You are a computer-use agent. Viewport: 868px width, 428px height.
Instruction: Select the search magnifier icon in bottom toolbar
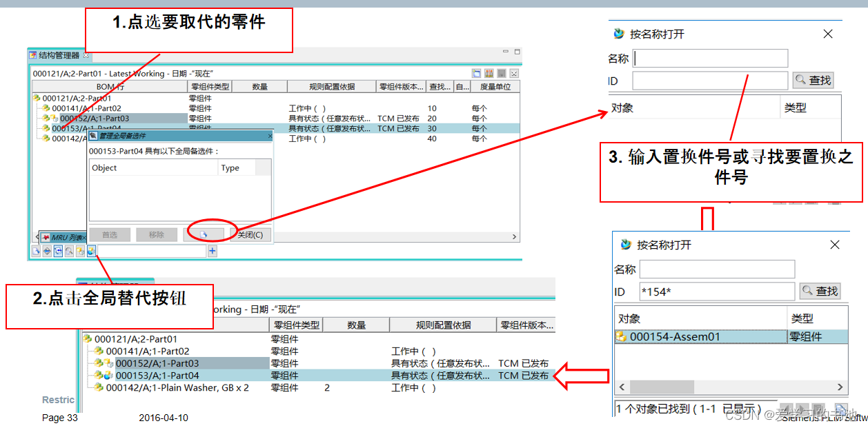[68, 251]
